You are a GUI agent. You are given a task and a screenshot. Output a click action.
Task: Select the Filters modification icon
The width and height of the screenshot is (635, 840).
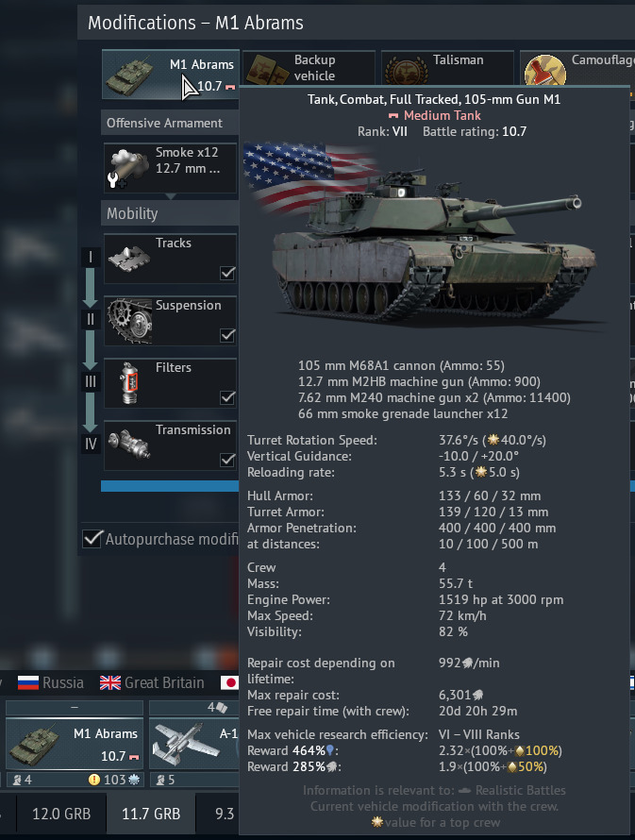click(129, 383)
